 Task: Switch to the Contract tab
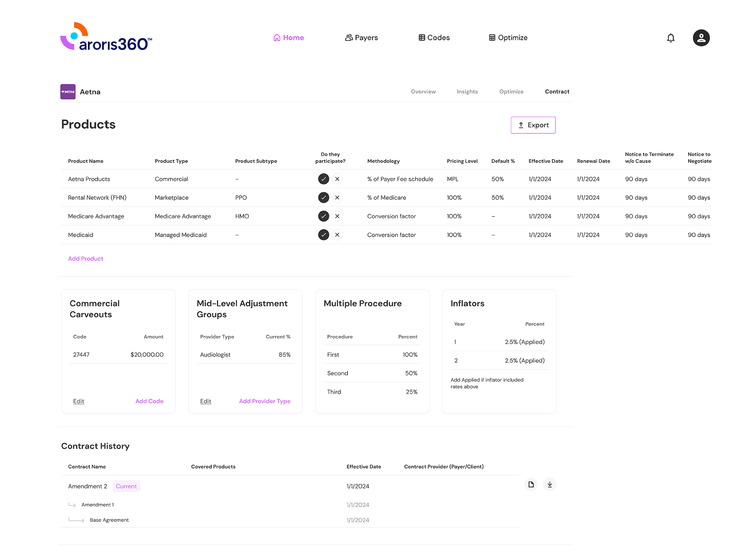point(557,92)
